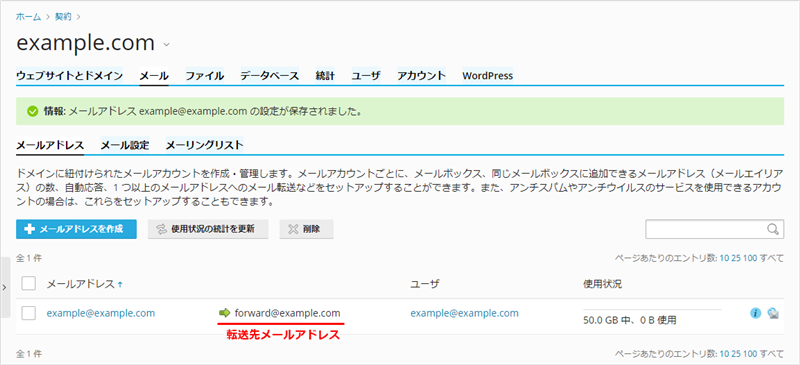Set top entries per page to 100

pyautogui.click(x=750, y=258)
